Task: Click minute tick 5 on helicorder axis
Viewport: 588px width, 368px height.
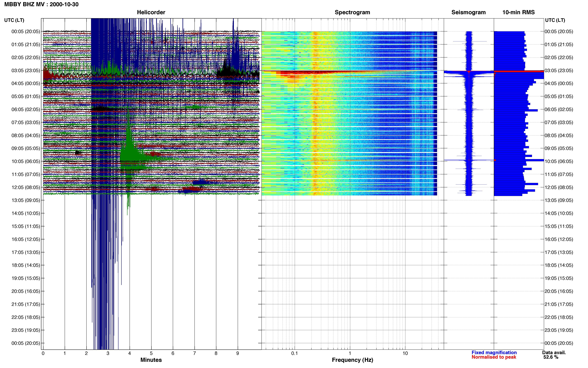Action: (151, 353)
